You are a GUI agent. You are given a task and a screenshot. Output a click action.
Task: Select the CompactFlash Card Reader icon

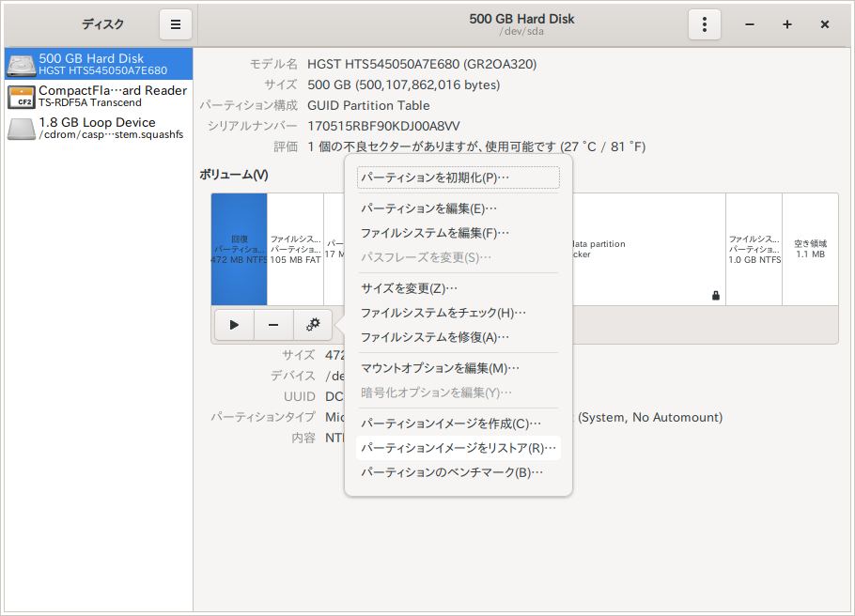(x=22, y=97)
